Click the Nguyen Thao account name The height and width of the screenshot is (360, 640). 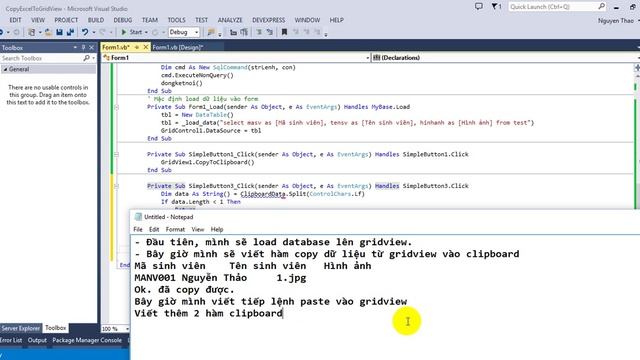[616, 20]
